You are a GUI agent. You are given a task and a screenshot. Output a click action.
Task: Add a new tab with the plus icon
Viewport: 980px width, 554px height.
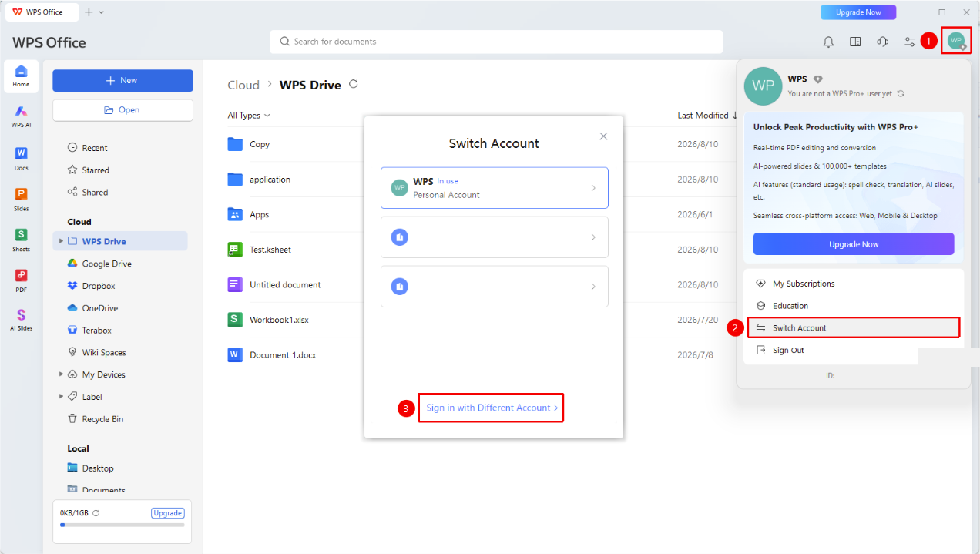point(89,12)
